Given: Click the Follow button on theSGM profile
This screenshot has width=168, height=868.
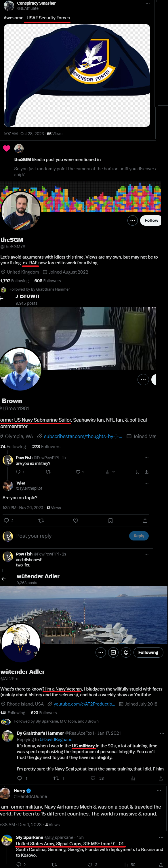Looking at the screenshot, I should pos(151,220).
